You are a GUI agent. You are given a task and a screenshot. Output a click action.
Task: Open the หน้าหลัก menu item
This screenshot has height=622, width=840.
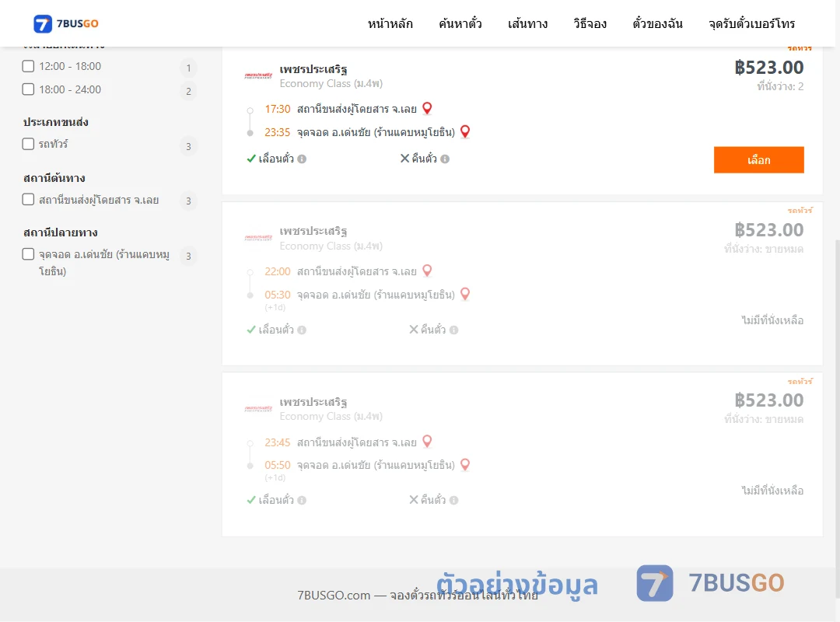tap(390, 23)
